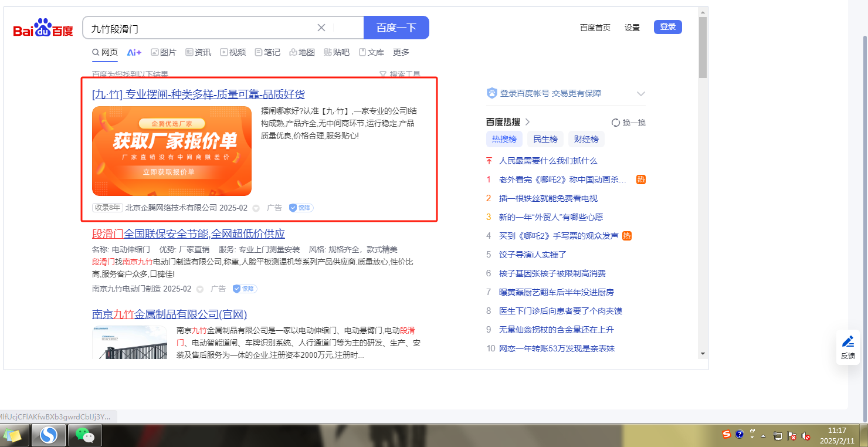Expand the arrow beside 南京九竹电动门制造 2025-02
868x447 pixels.
[x=200, y=289]
